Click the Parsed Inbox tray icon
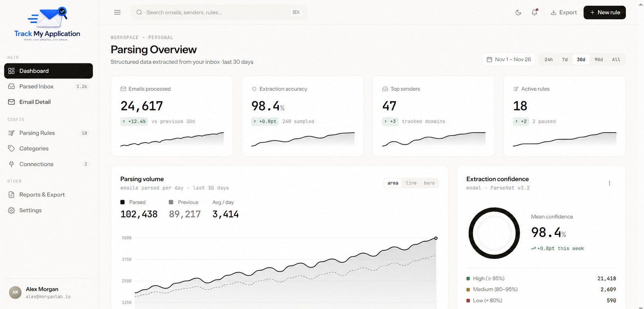This screenshot has height=309, width=644. [11, 87]
